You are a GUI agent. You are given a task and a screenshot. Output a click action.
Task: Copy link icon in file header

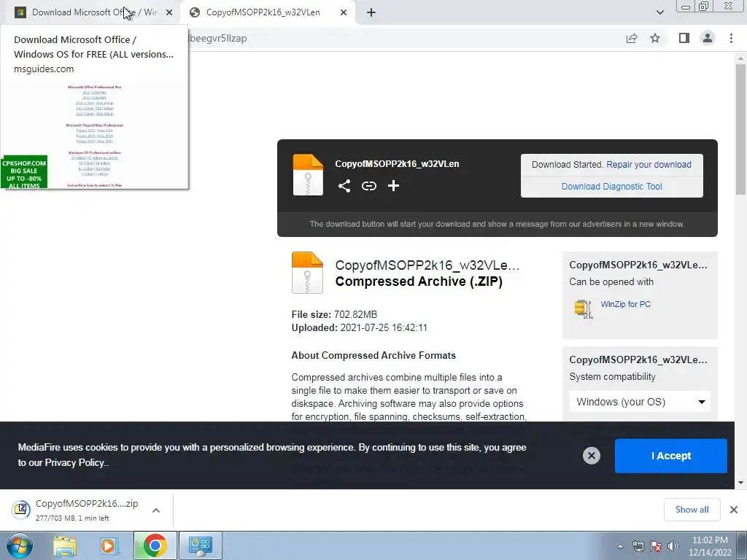368,186
